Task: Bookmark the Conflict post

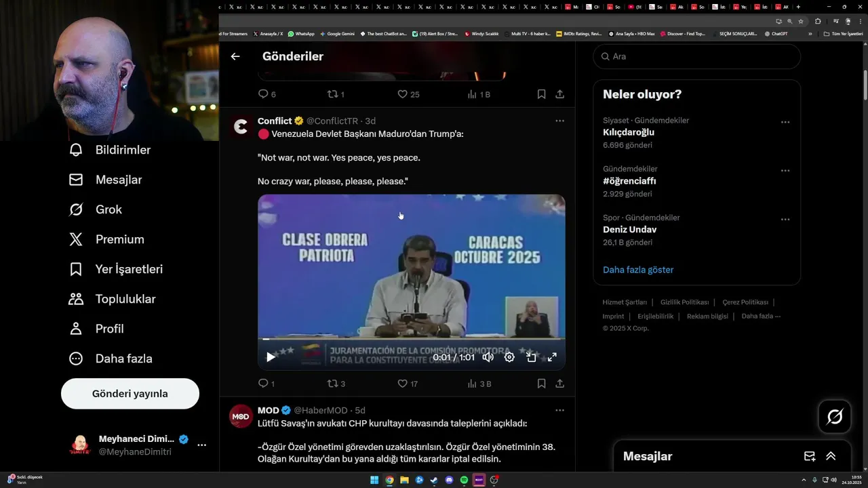Action: click(541, 384)
